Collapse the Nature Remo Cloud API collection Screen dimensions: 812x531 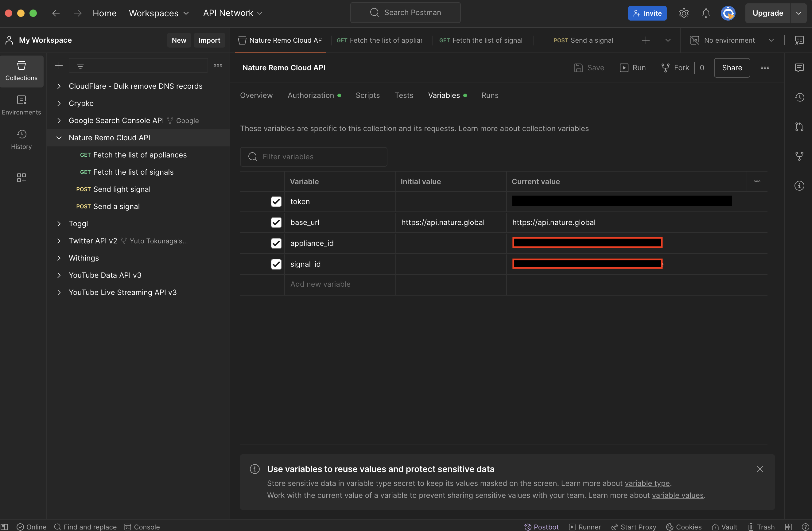(59, 138)
